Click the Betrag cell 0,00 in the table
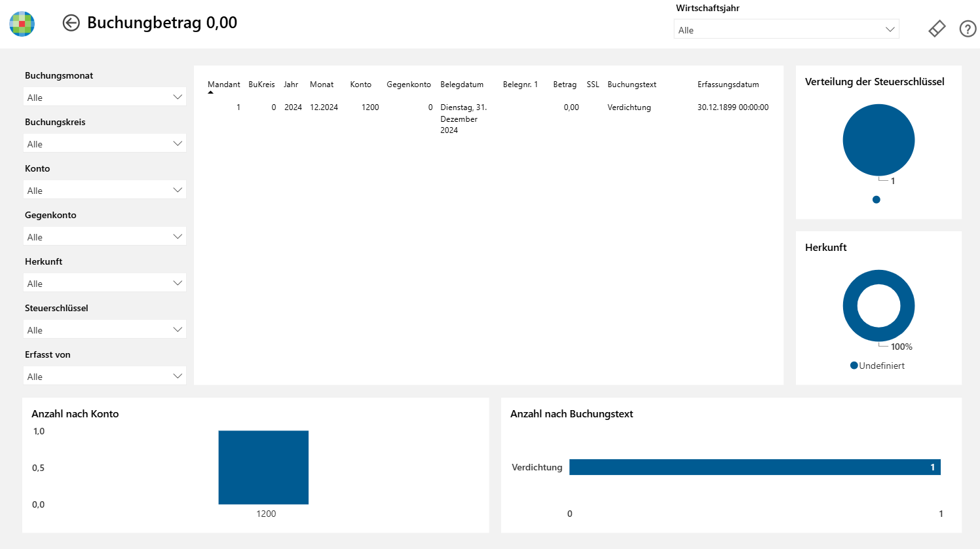Image resolution: width=980 pixels, height=549 pixels. pos(571,107)
